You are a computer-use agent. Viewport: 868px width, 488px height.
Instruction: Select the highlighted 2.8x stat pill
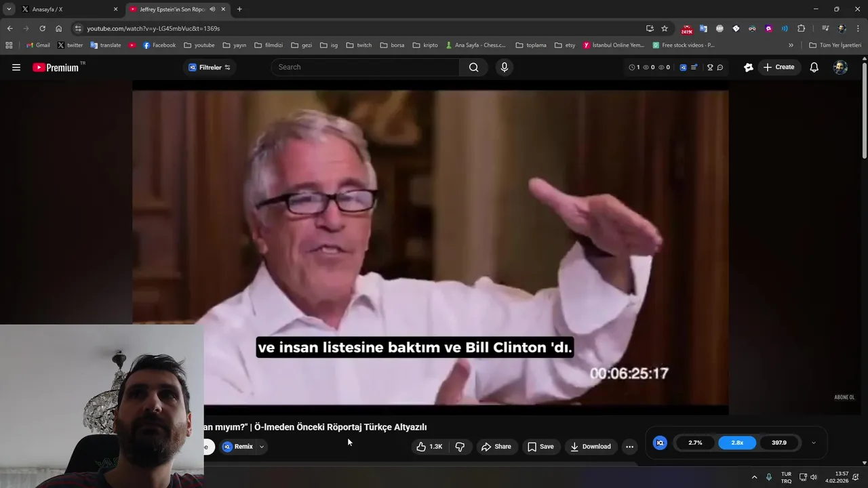tap(737, 443)
